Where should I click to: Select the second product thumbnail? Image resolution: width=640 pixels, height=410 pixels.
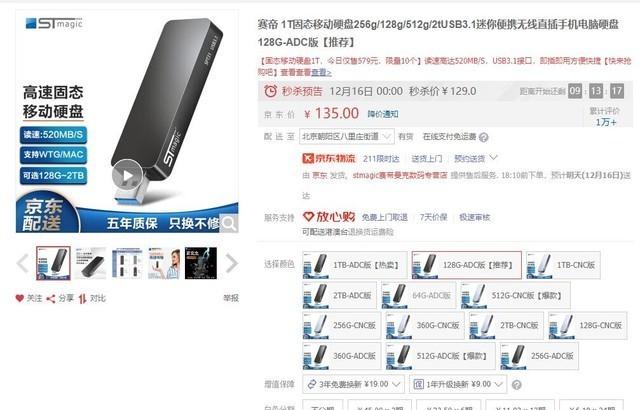click(91, 263)
